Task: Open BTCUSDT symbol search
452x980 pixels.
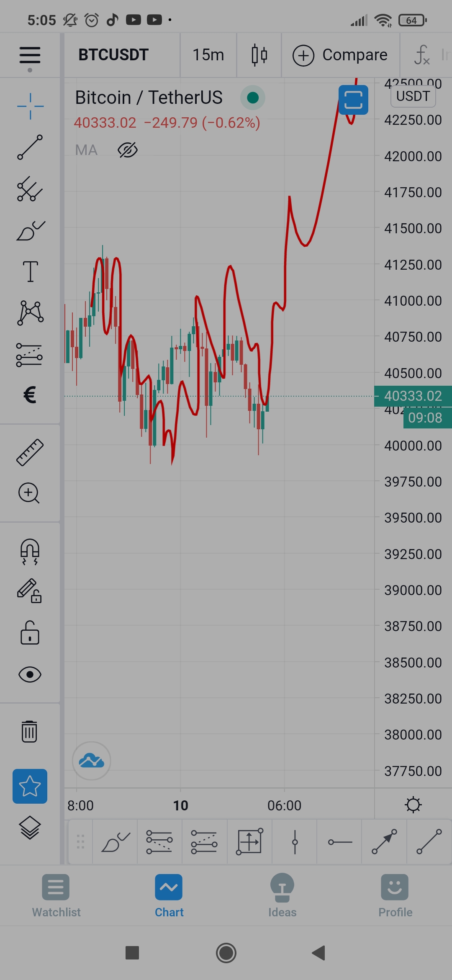Action: tap(113, 55)
